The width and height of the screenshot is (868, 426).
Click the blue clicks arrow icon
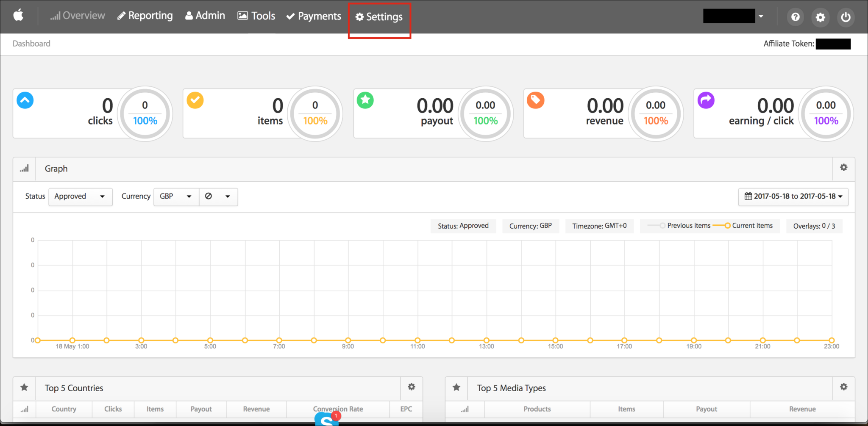25,100
